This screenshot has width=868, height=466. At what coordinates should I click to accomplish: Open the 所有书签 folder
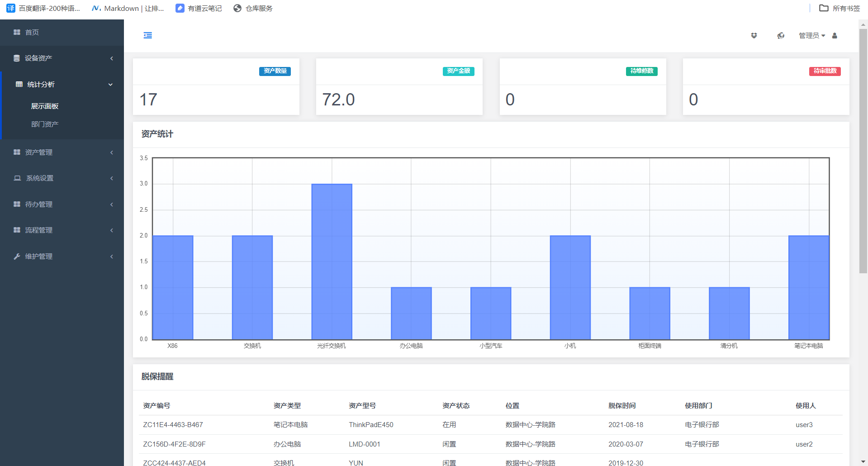click(840, 8)
